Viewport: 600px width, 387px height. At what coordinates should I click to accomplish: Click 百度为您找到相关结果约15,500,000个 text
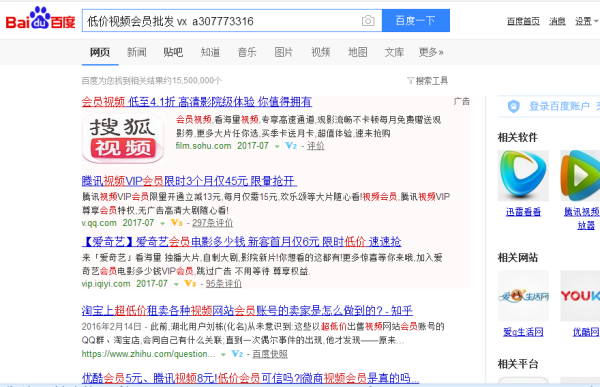coord(152,81)
